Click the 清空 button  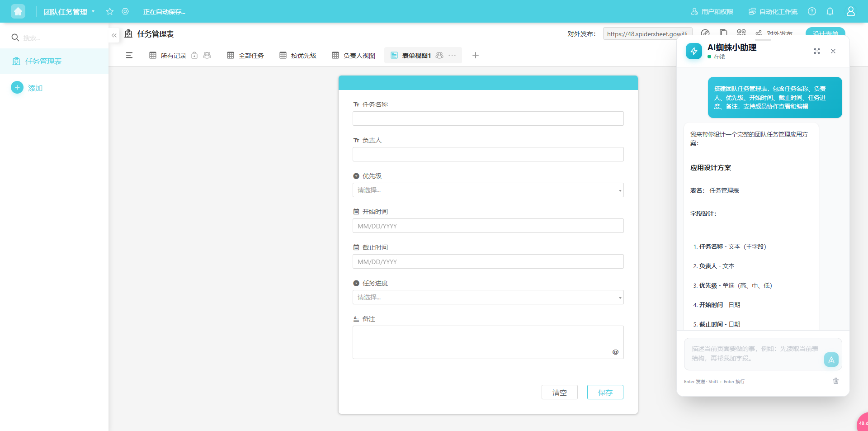click(560, 392)
